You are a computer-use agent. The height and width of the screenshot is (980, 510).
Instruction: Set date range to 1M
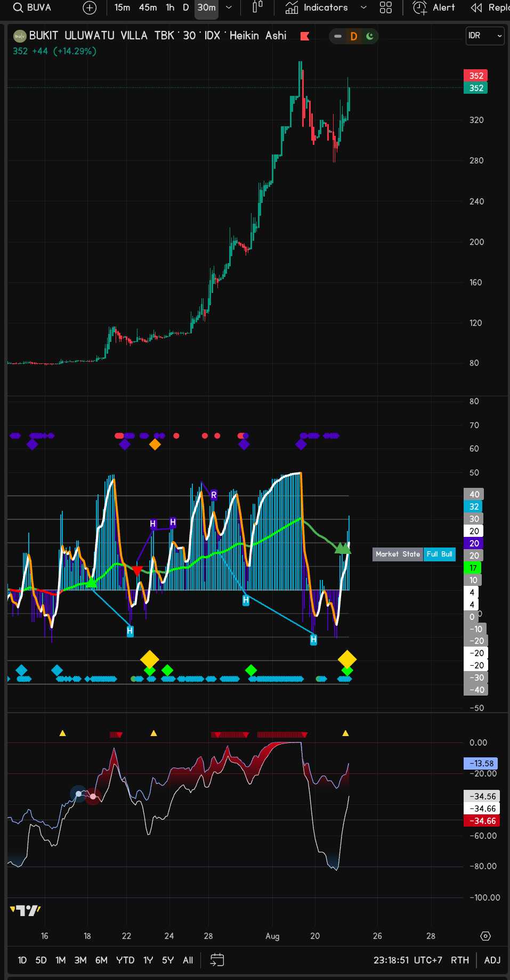click(x=61, y=960)
